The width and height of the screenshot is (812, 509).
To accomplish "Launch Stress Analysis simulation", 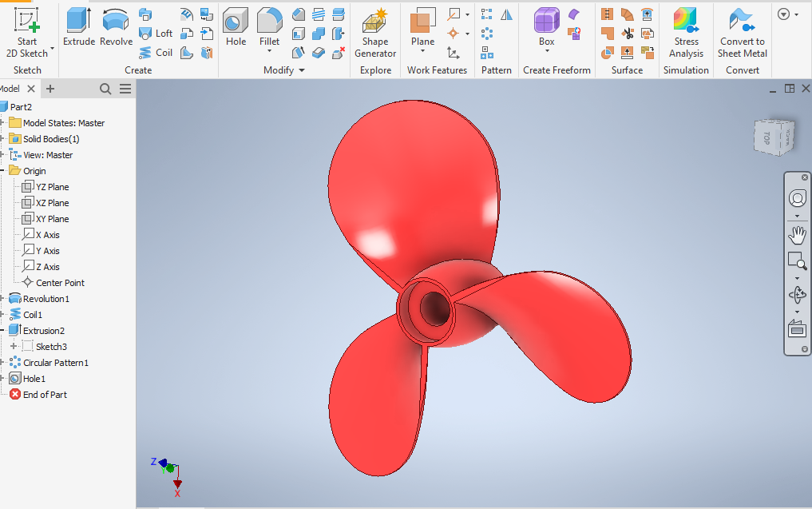I will pos(686,34).
